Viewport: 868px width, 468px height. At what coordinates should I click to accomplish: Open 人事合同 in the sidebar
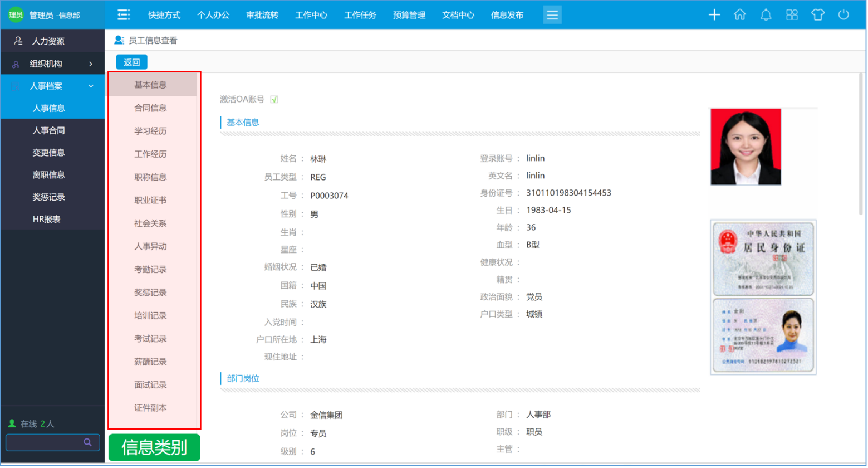click(49, 130)
